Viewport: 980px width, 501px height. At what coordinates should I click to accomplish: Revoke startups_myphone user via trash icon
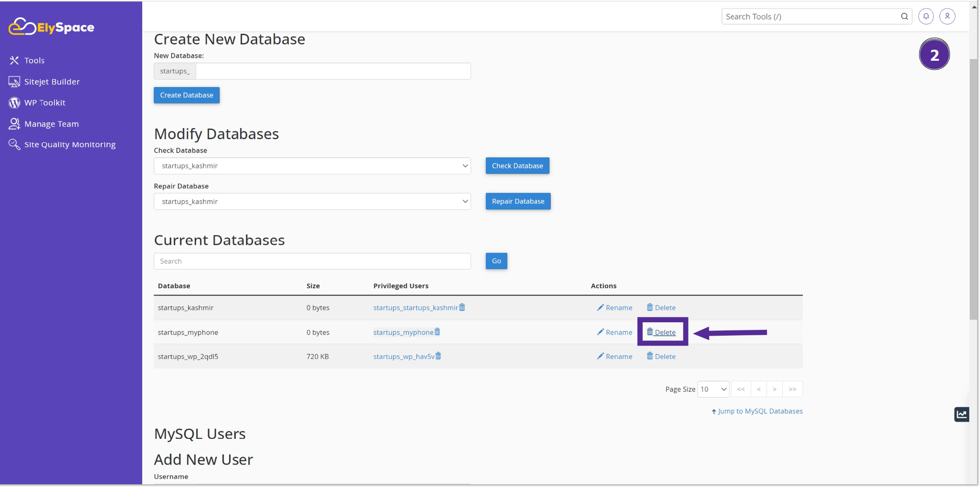[437, 332]
